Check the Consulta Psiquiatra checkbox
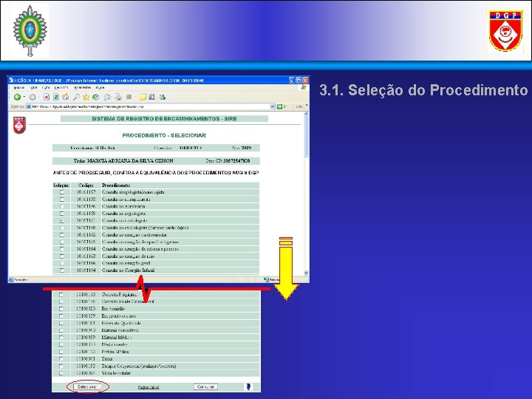The image size is (532, 399). 61,295
